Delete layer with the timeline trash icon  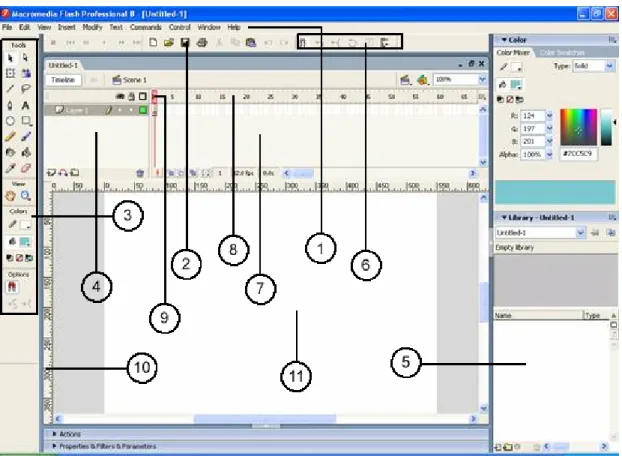(x=140, y=173)
